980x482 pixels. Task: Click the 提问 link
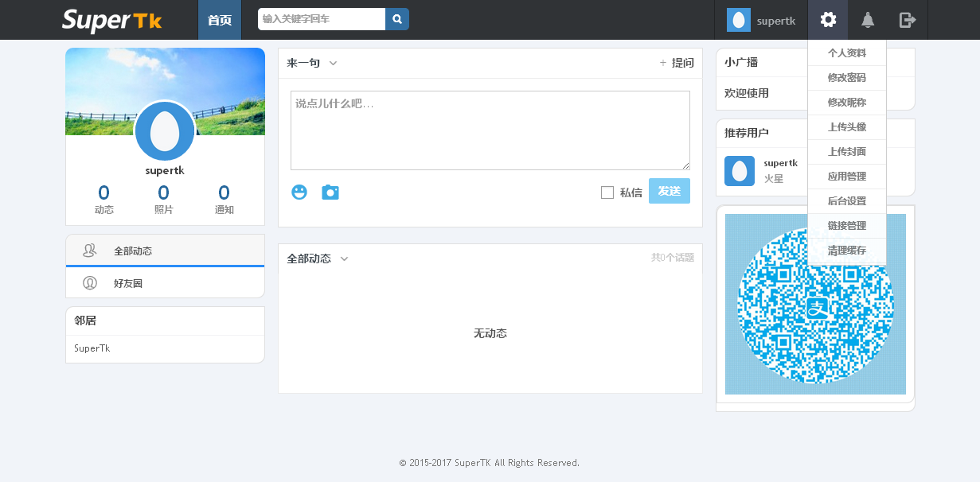click(677, 63)
